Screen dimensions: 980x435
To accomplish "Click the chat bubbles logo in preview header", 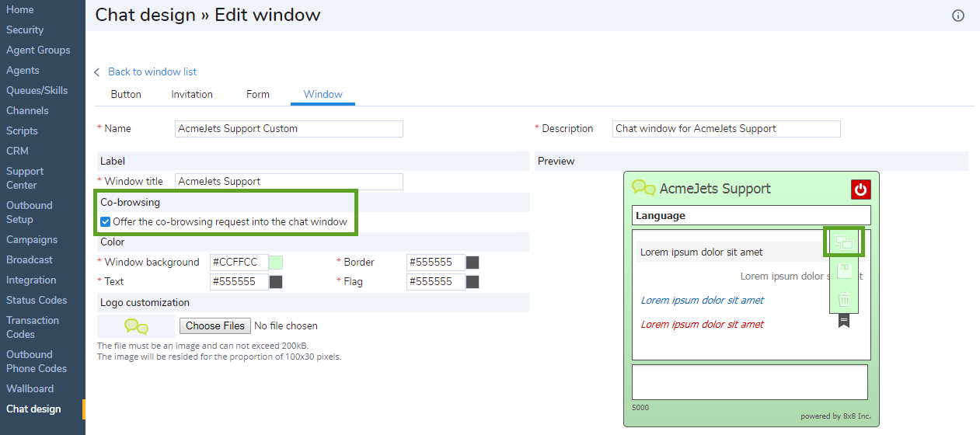I will click(643, 187).
